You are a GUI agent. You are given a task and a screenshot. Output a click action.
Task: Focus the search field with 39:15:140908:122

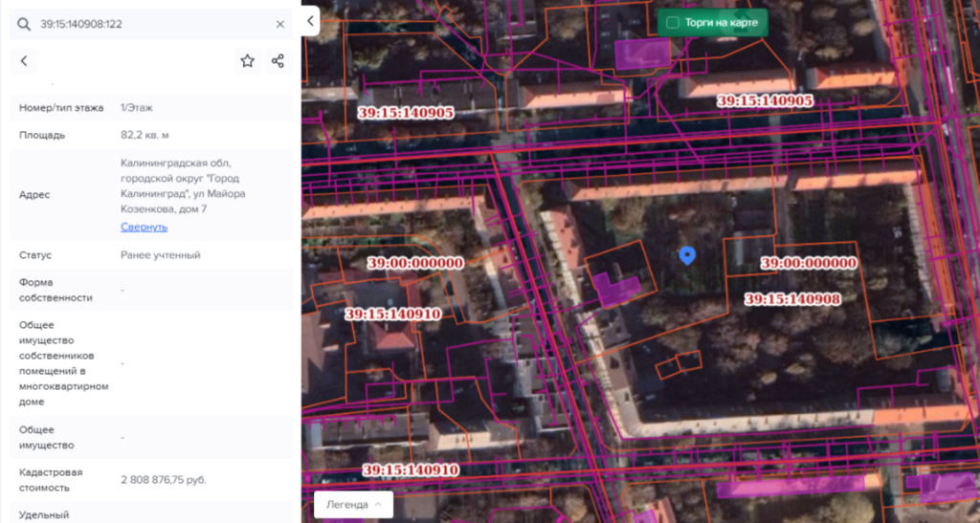pyautogui.click(x=153, y=24)
